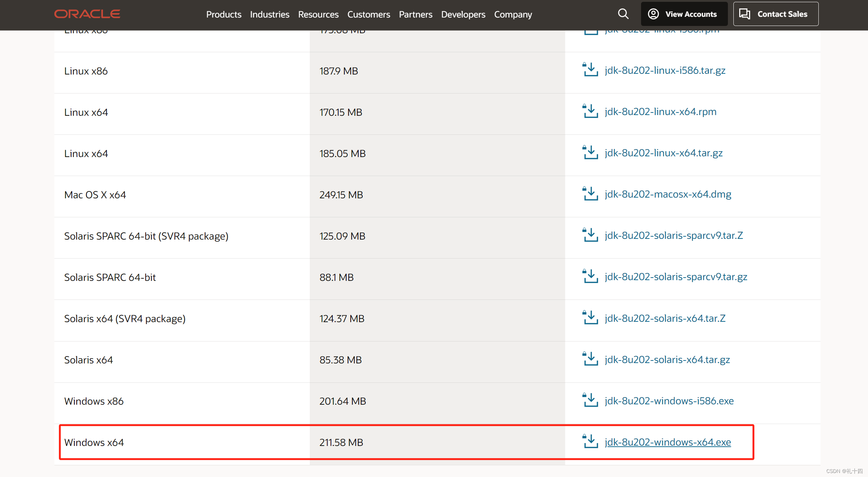Image resolution: width=868 pixels, height=477 pixels.
Task: Download jdk-8u202-linux-i586.tar.gz
Action: click(x=665, y=70)
